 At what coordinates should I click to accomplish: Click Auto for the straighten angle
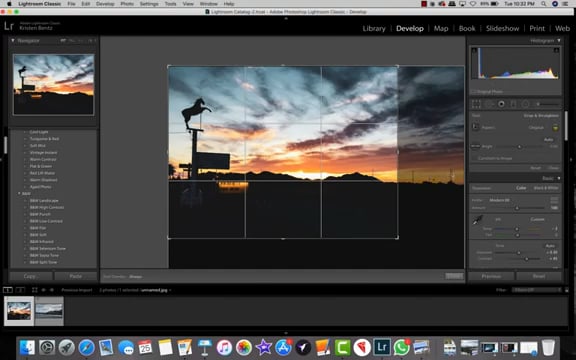click(548, 140)
